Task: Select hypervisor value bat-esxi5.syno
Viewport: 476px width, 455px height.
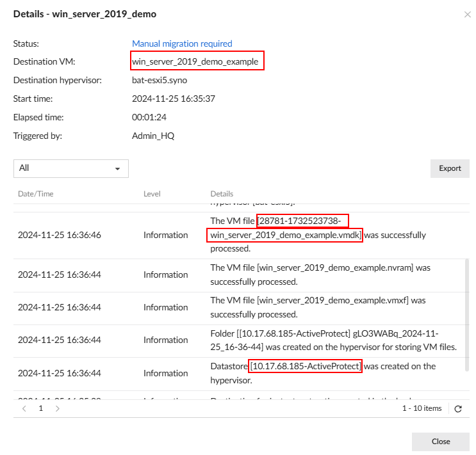Action: [x=160, y=81]
